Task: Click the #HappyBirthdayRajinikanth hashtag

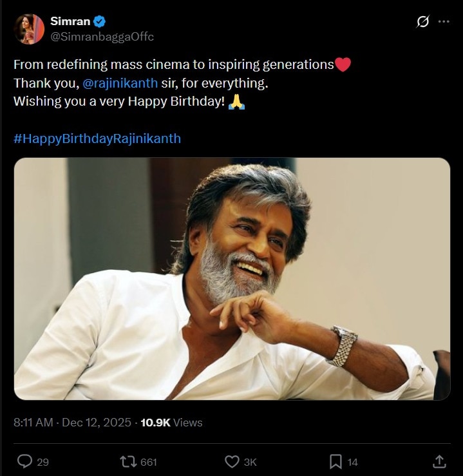Action: pyautogui.click(x=97, y=138)
